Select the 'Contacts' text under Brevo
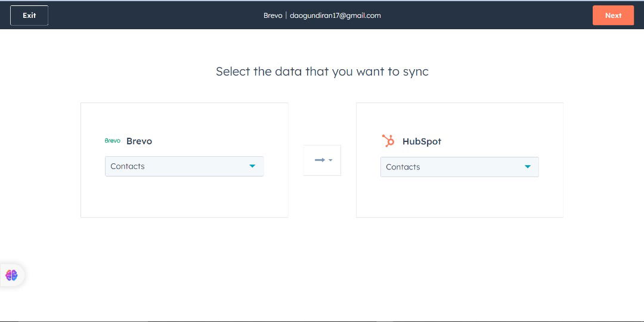644x322 pixels. click(x=128, y=166)
